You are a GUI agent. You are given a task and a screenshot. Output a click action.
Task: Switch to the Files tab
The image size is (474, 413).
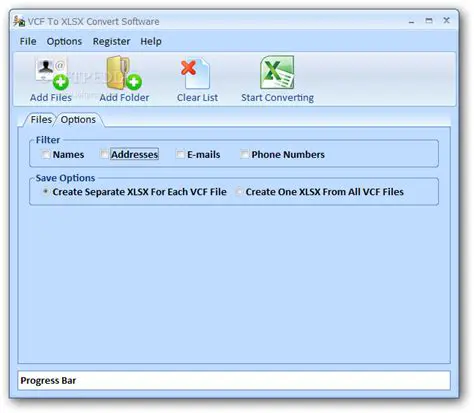click(41, 119)
